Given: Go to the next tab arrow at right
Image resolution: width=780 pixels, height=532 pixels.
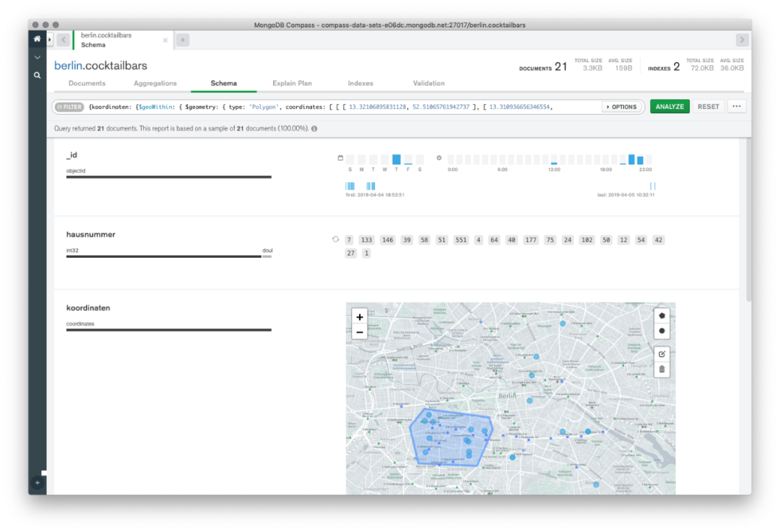Looking at the screenshot, I should [x=742, y=40].
